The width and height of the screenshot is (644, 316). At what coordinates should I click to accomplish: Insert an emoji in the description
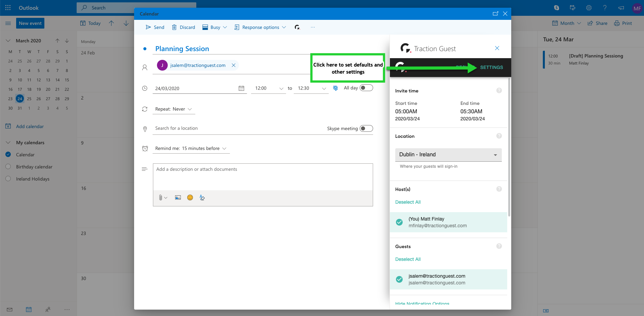pos(190,197)
